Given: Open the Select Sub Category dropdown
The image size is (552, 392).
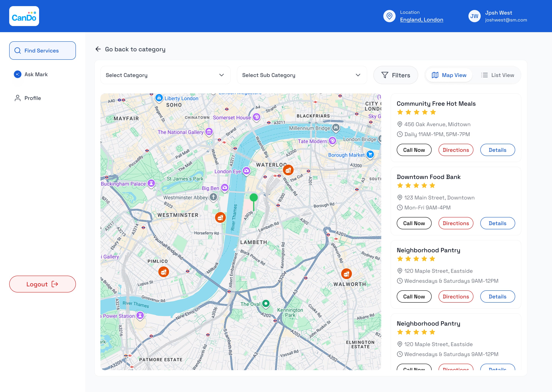Looking at the screenshot, I should pyautogui.click(x=302, y=75).
